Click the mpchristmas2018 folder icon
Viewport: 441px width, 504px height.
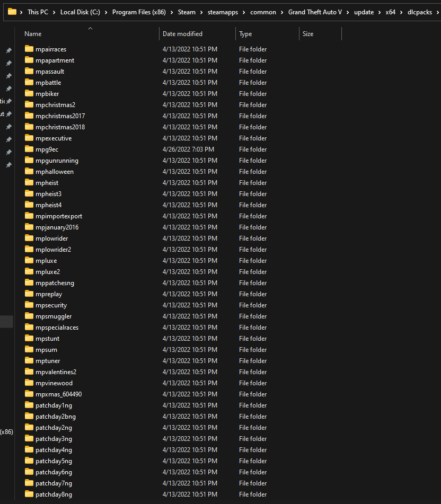(29, 127)
